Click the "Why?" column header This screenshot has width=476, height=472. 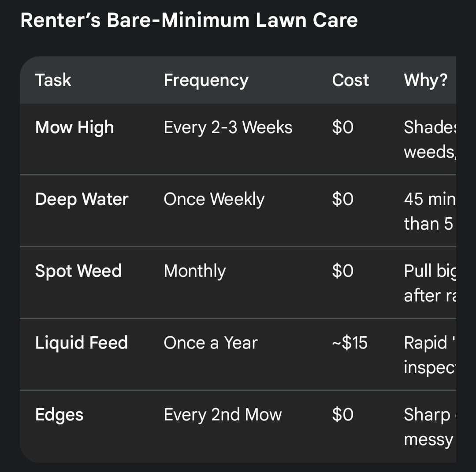click(425, 80)
